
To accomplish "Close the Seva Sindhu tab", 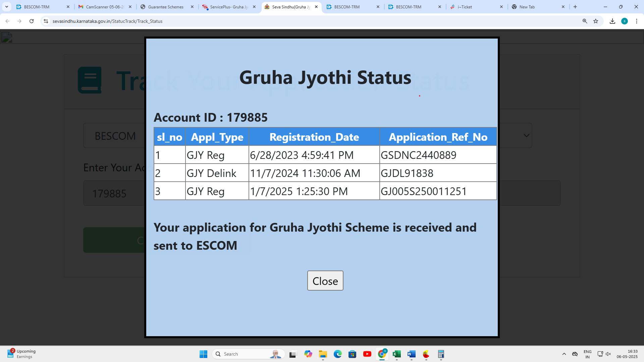I will click(316, 7).
